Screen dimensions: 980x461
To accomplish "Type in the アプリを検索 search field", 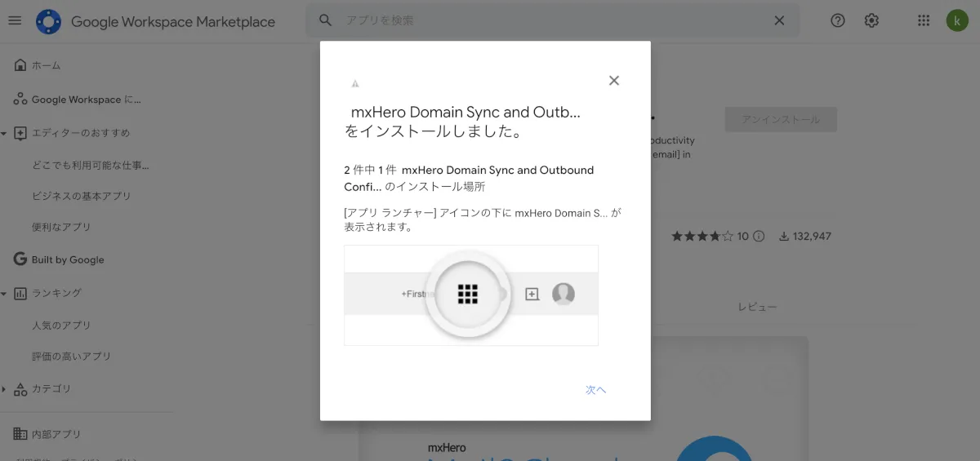I will [x=547, y=20].
